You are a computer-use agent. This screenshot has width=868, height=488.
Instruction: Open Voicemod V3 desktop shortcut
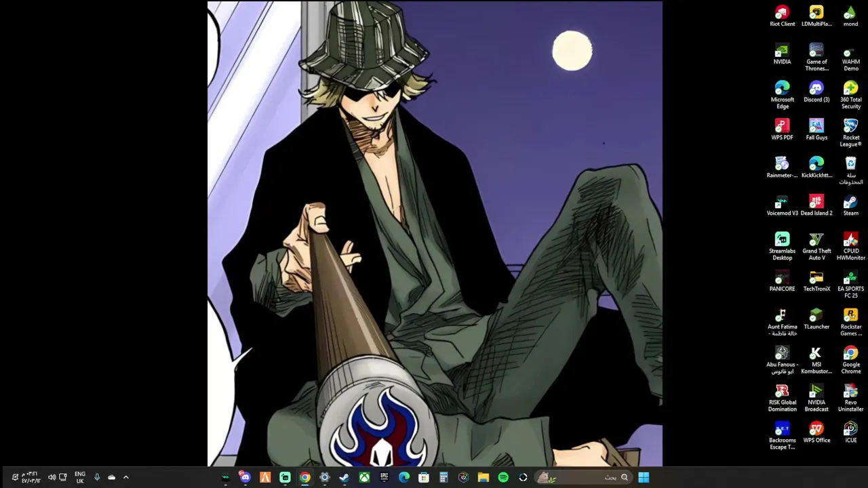click(x=782, y=206)
